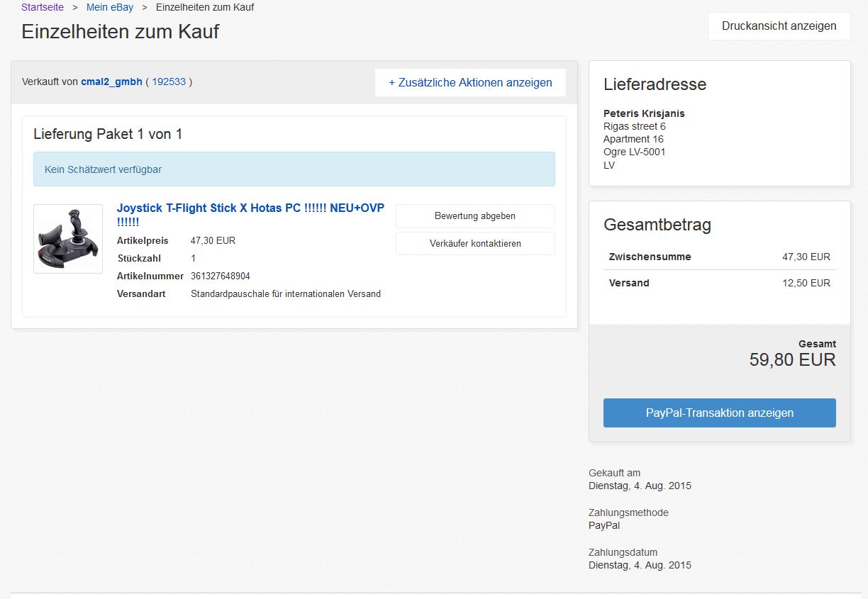Click the Einzelheiten zum Kauf page heading

121,31
